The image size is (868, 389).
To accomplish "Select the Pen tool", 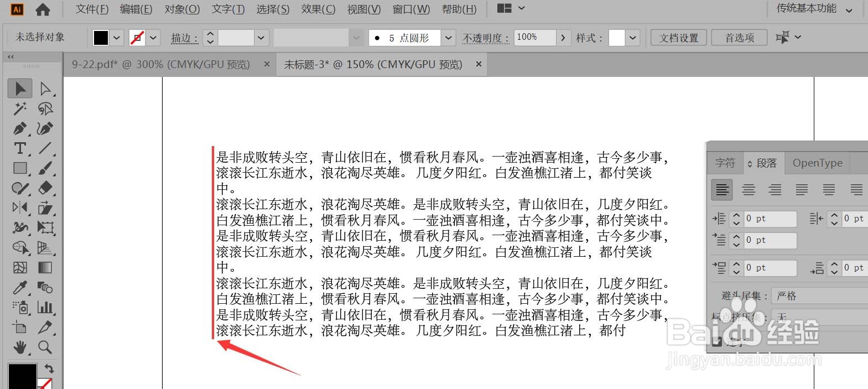I will click(x=20, y=128).
